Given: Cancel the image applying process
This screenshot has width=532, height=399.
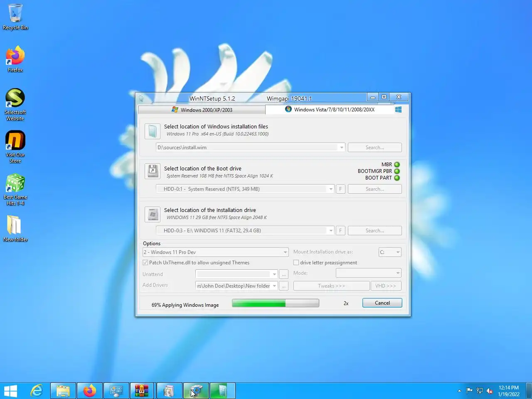Looking at the screenshot, I should coord(382,303).
